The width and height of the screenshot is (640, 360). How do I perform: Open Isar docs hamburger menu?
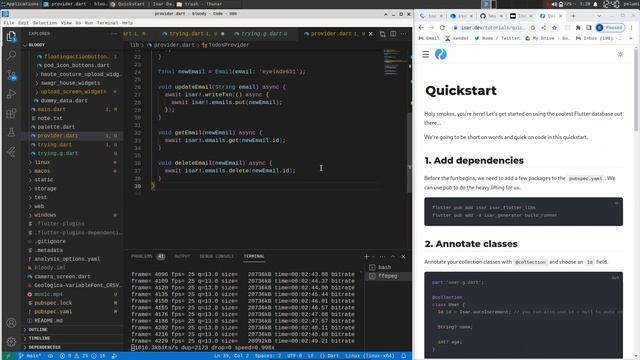[x=425, y=54]
